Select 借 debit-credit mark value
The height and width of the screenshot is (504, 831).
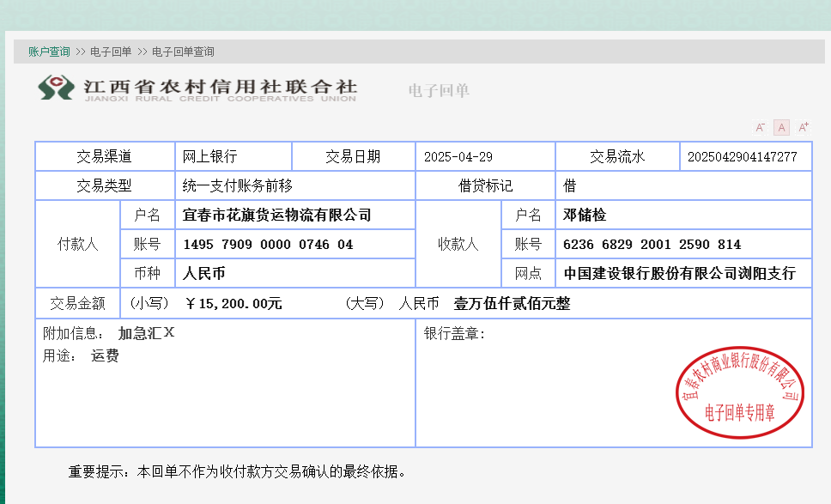coord(570,186)
